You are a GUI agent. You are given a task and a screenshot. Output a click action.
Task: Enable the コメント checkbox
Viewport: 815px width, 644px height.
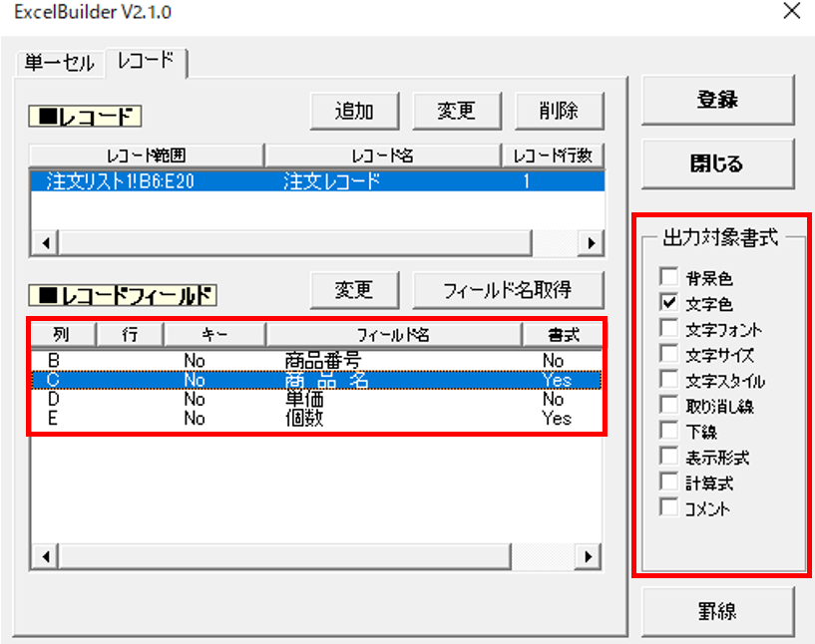(669, 507)
